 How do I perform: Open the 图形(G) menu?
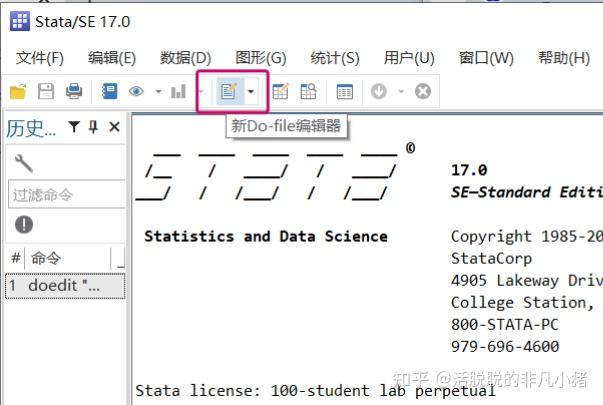click(261, 58)
